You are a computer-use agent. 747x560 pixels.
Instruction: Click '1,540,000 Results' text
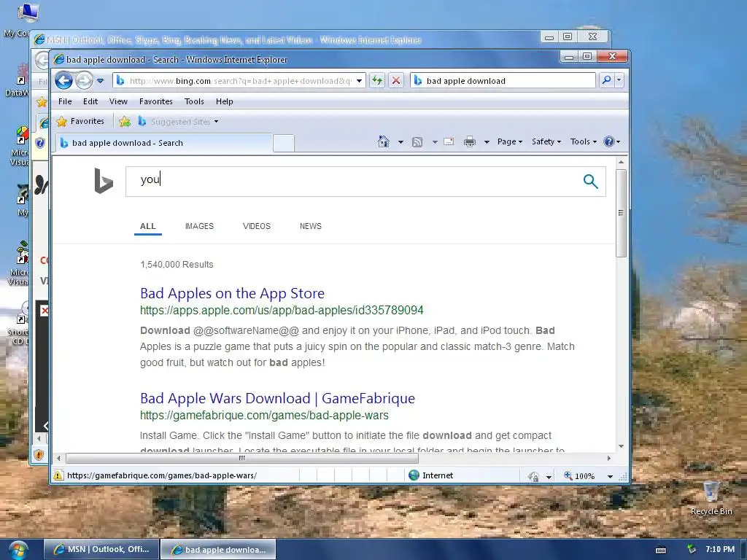pos(177,264)
